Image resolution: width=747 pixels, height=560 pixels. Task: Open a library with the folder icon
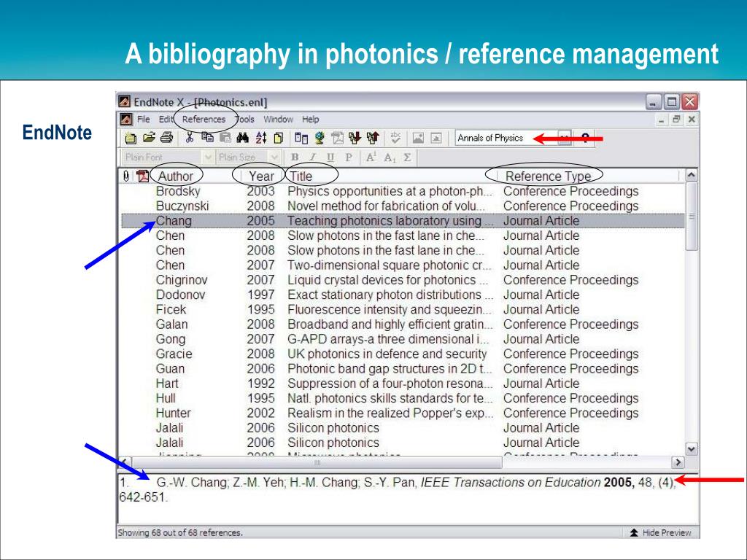click(x=149, y=138)
